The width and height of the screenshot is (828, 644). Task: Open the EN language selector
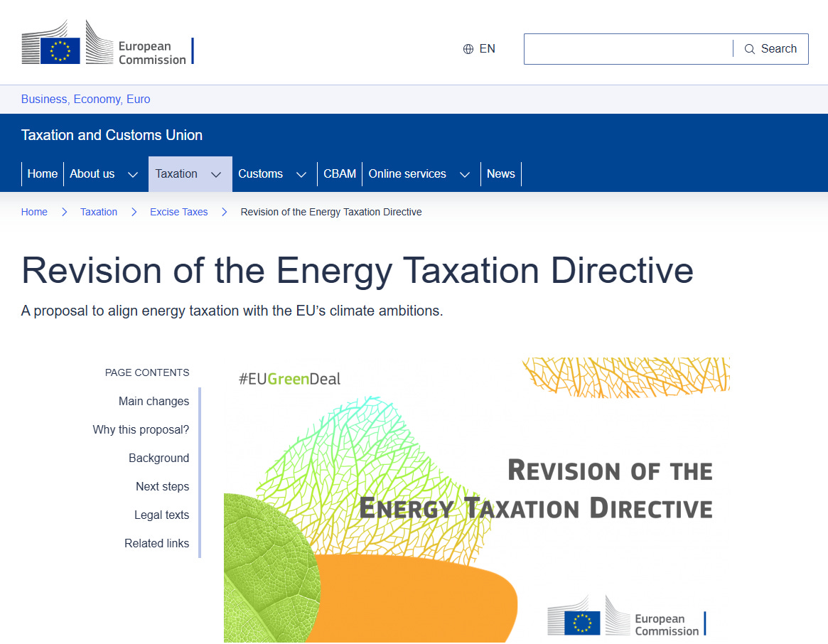click(479, 49)
